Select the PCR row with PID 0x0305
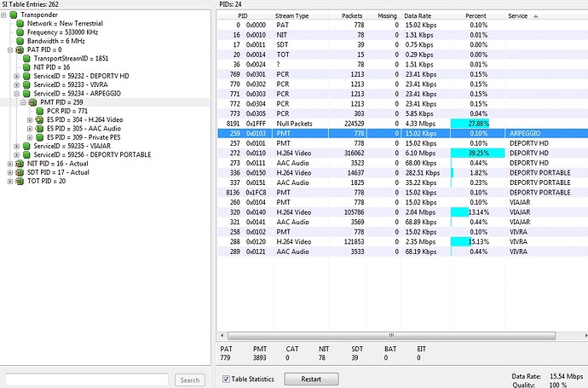Viewport: 588px width, 388px height. (x=403, y=113)
